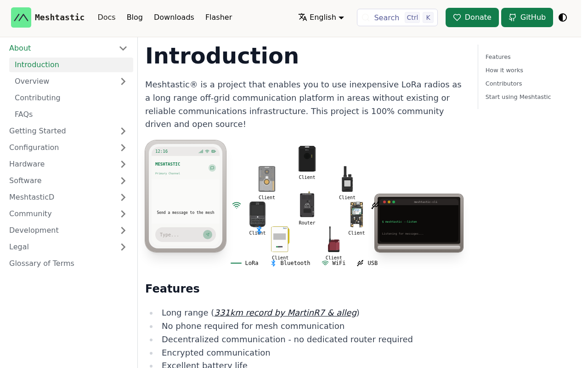588x368 pixels.
Task: Expand the Hardware section chevron
Action: 123,164
